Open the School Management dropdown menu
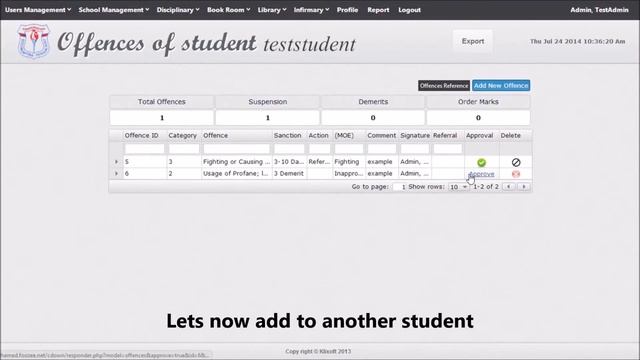This screenshot has width=640, height=360. click(114, 10)
